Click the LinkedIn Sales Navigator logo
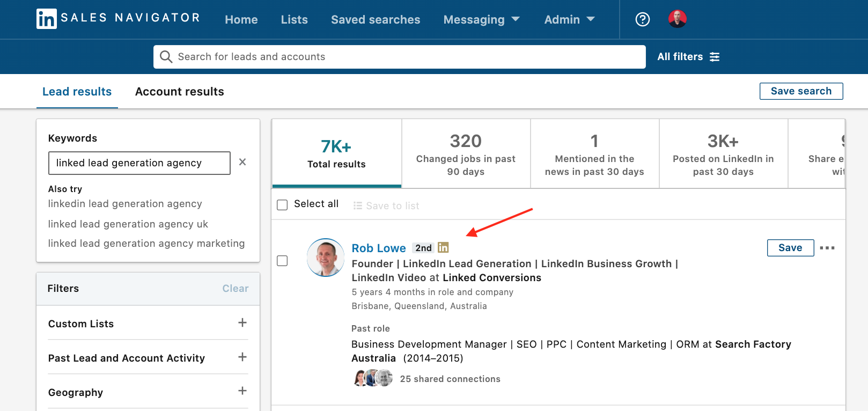Image resolution: width=868 pixels, height=411 pixels. 118,19
